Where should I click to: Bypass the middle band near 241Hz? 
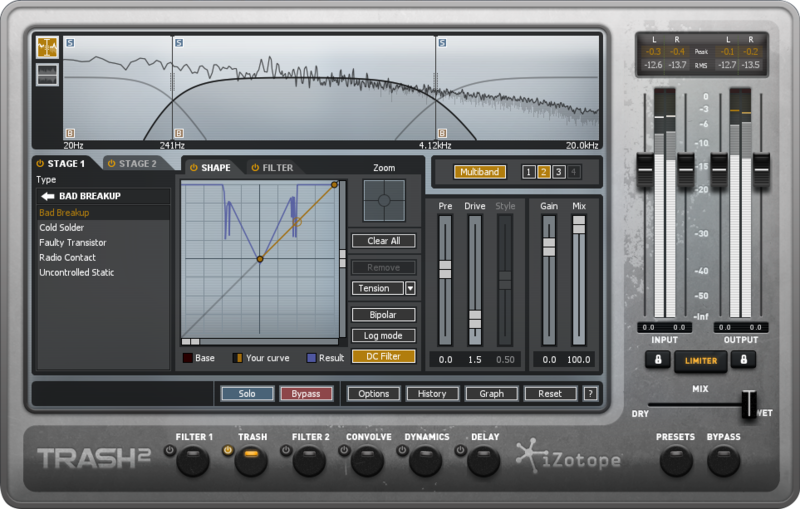pyautogui.click(x=179, y=133)
